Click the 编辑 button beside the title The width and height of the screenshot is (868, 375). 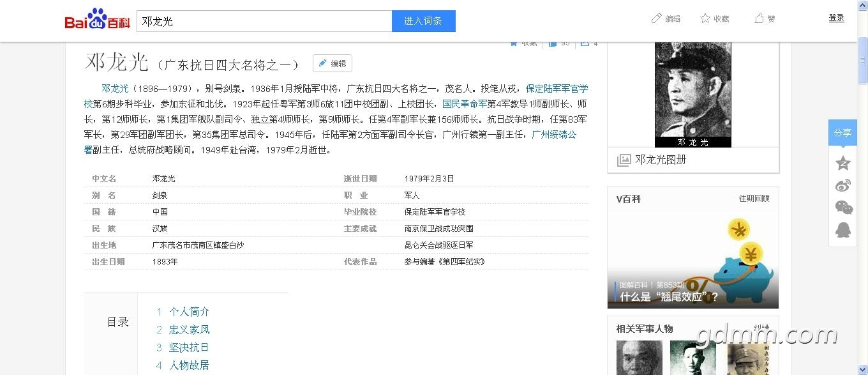pos(332,63)
